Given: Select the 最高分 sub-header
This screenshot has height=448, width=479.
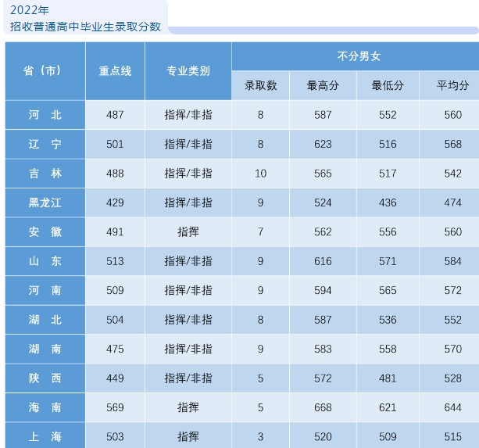Looking at the screenshot, I should click(x=323, y=85).
